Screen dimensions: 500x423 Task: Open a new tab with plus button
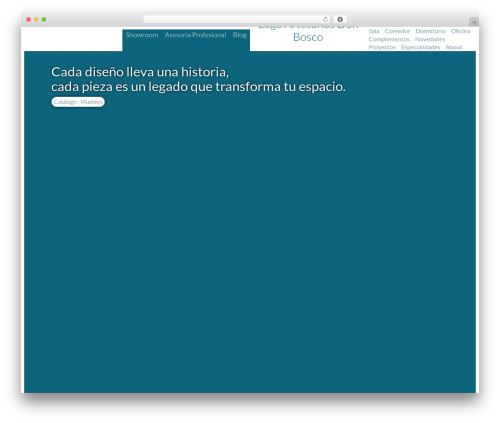pyautogui.click(x=474, y=22)
